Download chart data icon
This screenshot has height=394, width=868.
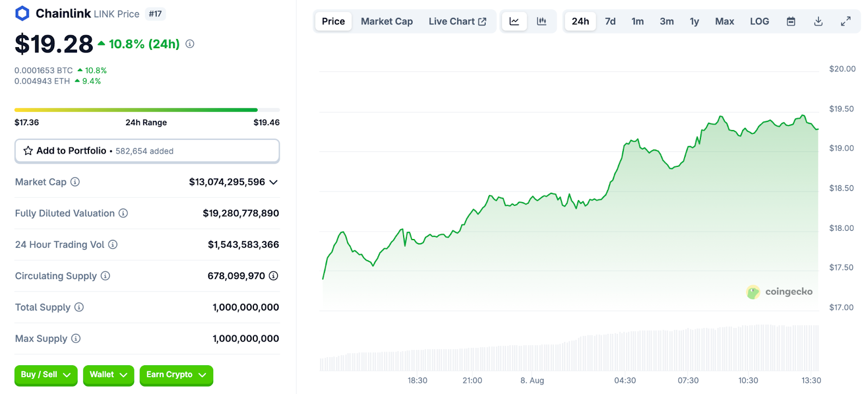[818, 22]
